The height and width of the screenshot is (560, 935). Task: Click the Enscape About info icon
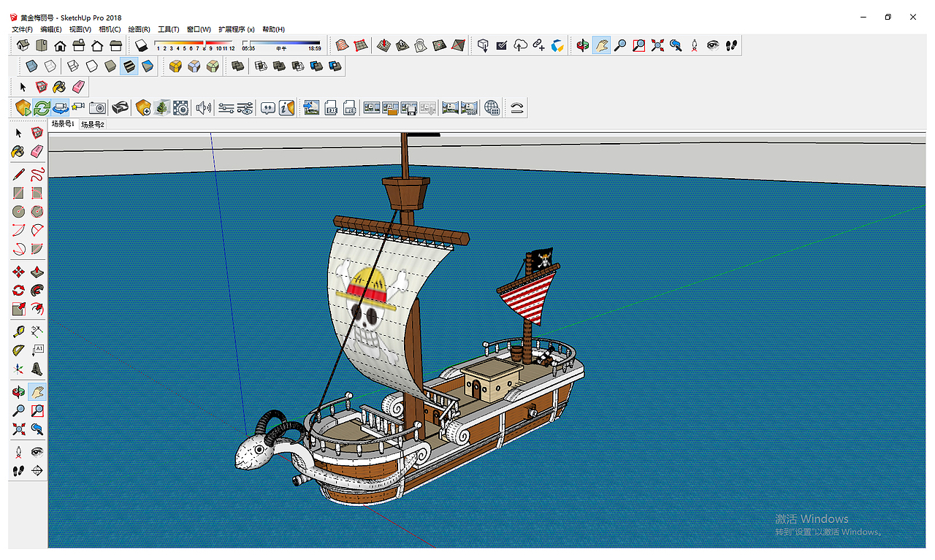click(x=287, y=108)
